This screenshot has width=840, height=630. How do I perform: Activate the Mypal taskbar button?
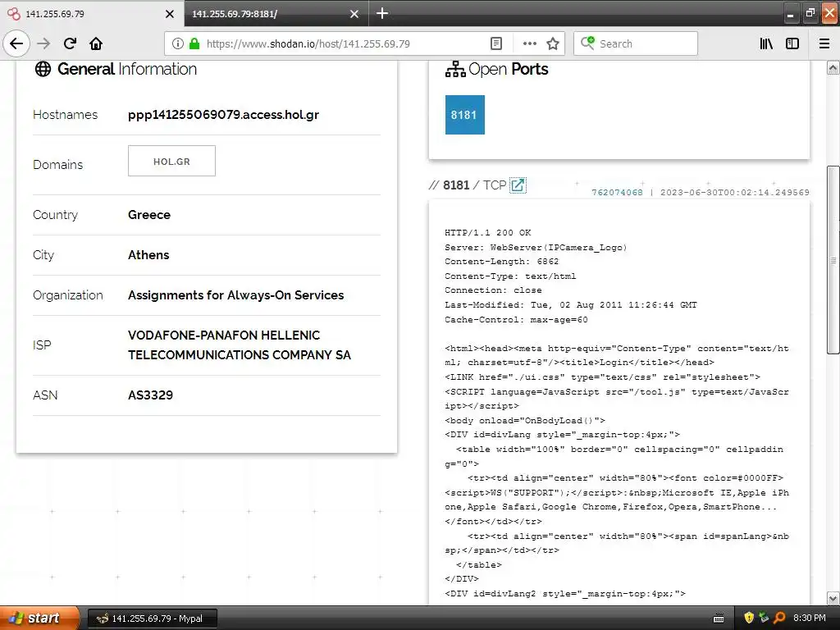pos(152,619)
